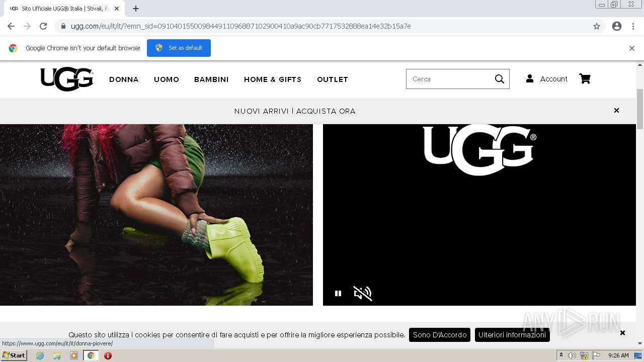The height and width of the screenshot is (362, 644).
Task: Click the 9:26 AM clock
Action: [618, 355]
